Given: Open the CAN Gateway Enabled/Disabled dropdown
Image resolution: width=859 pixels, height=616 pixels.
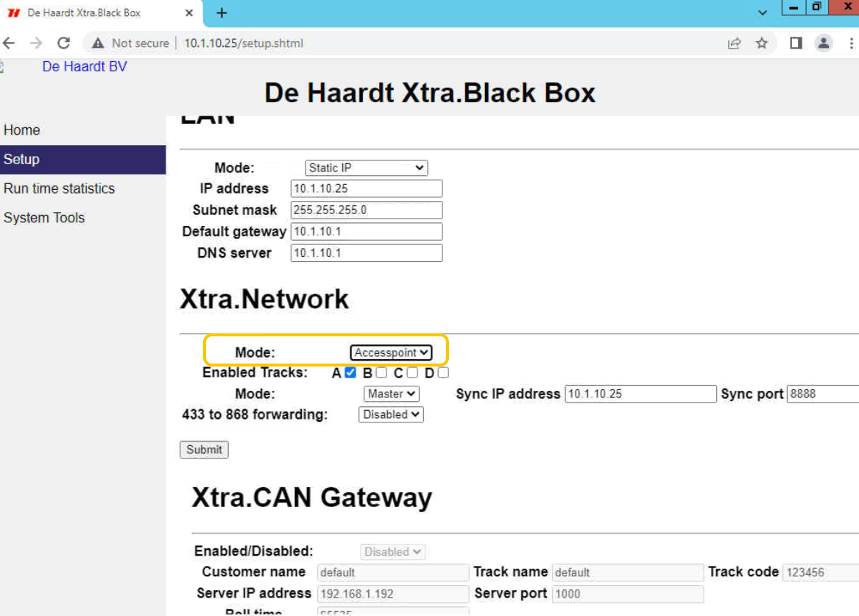Looking at the screenshot, I should 392,552.
